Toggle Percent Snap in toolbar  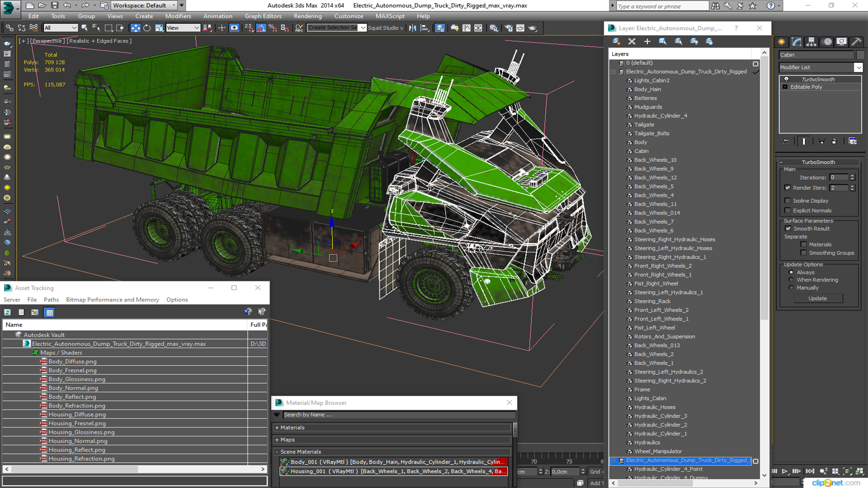click(273, 28)
